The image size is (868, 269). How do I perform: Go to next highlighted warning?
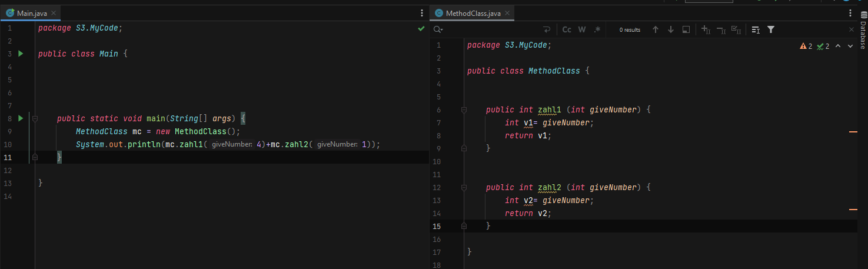[x=850, y=46]
